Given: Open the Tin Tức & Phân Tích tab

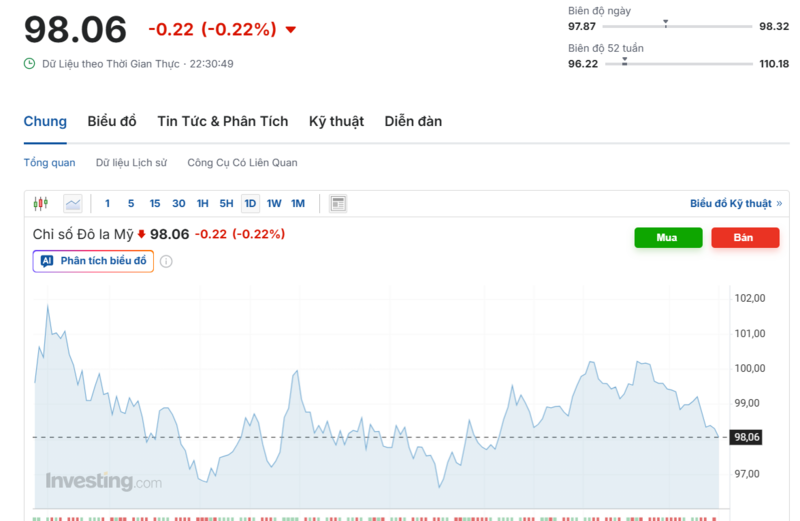Looking at the screenshot, I should (x=222, y=121).
